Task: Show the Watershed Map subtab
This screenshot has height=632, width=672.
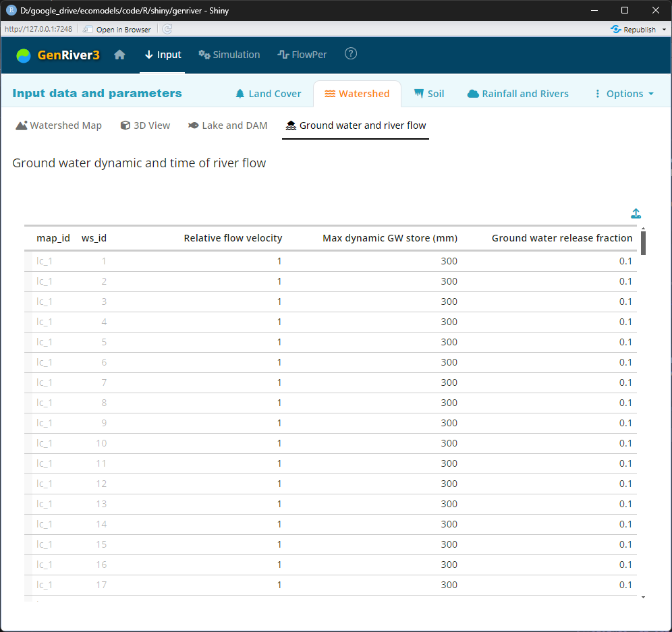Action: coord(59,125)
